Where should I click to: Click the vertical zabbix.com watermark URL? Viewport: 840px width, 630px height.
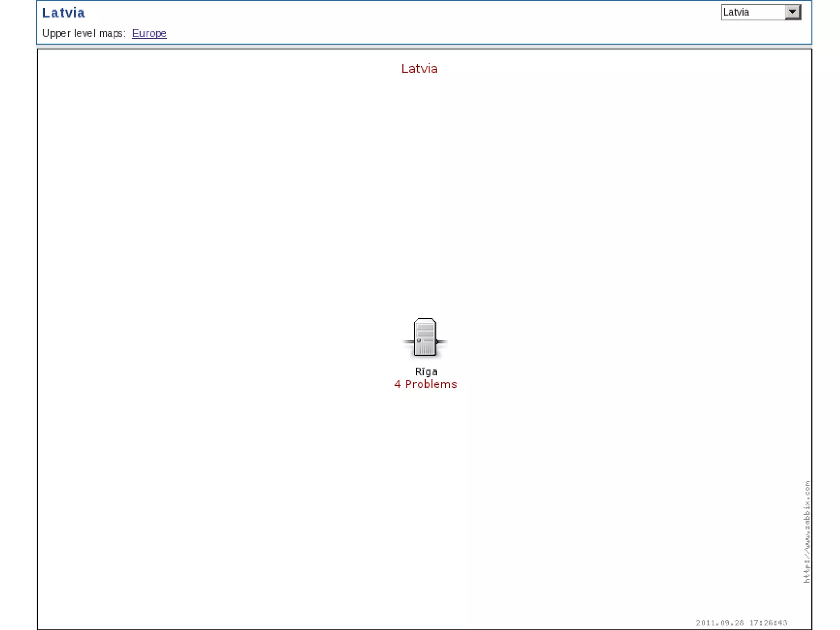pos(806,531)
